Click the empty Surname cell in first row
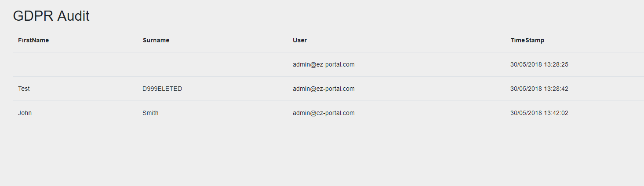 [211, 64]
